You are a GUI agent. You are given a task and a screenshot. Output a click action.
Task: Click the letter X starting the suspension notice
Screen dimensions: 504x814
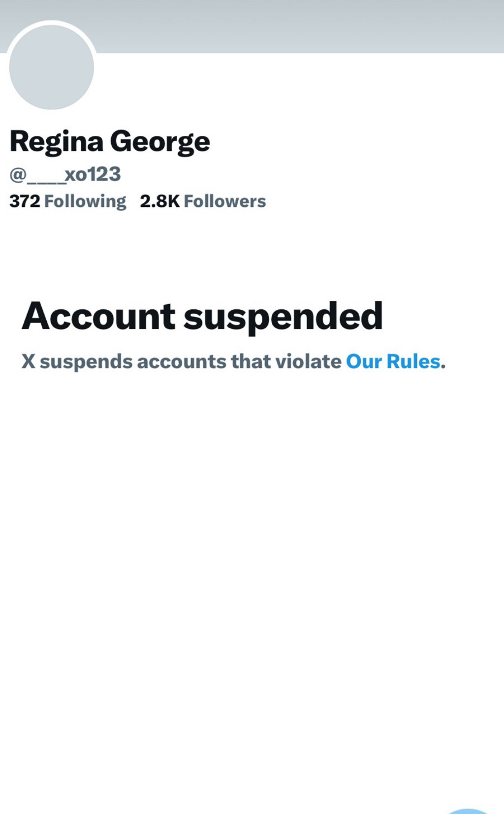click(29, 361)
